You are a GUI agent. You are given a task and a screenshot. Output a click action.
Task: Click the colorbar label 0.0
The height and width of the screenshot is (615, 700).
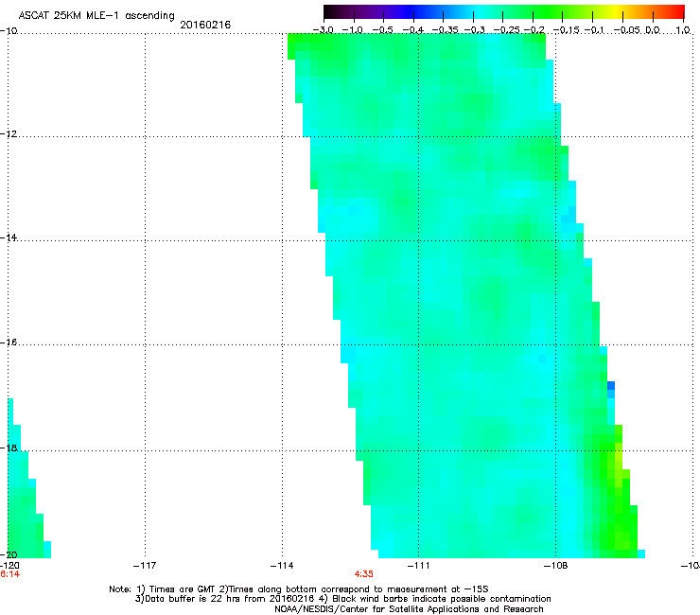coord(653,30)
